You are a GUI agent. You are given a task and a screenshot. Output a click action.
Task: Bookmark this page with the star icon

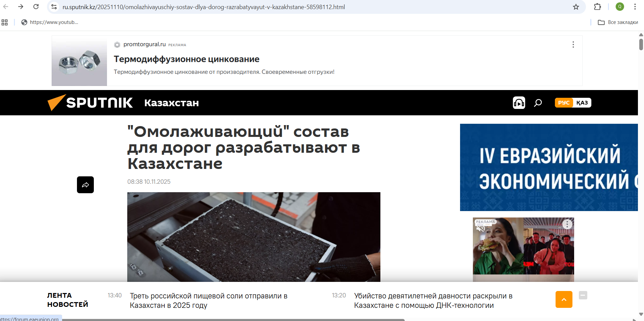pyautogui.click(x=576, y=7)
